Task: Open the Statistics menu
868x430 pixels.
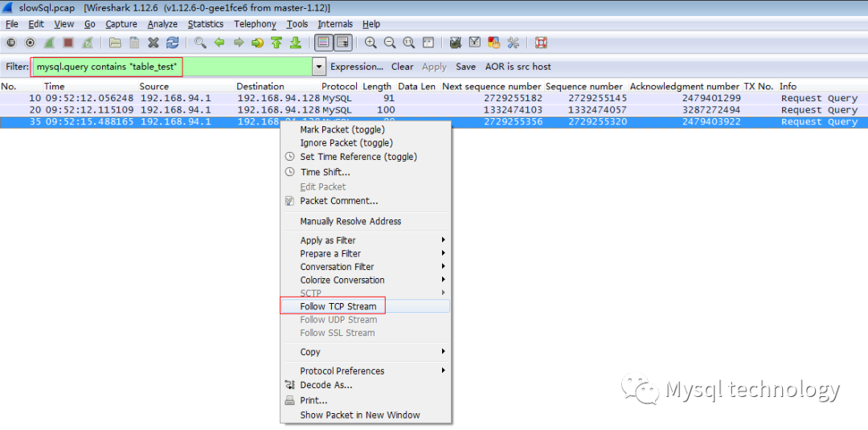Action: pos(206,24)
